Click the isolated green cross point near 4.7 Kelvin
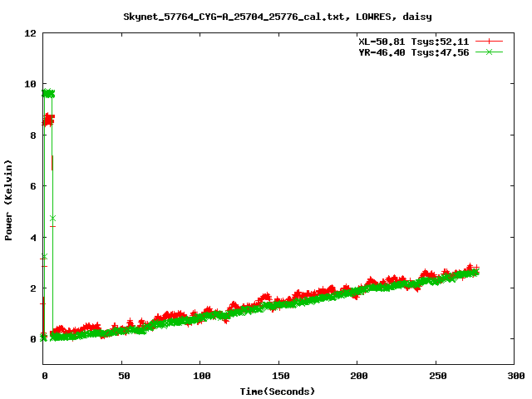Image resolution: width=532 pixels, height=399 pixels. point(52,218)
